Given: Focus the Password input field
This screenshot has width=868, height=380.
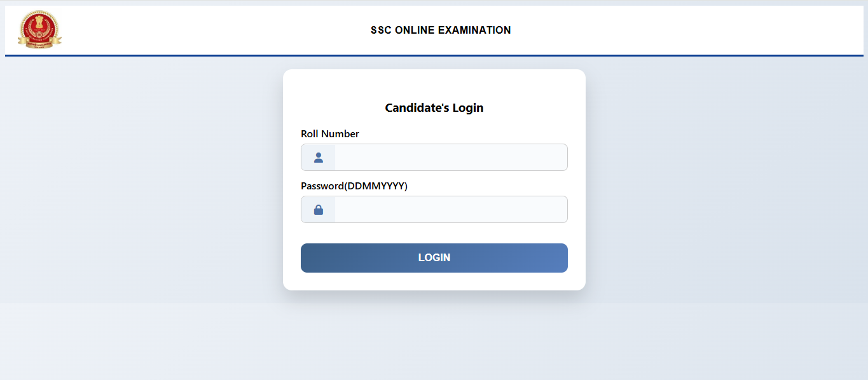Looking at the screenshot, I should (450, 210).
